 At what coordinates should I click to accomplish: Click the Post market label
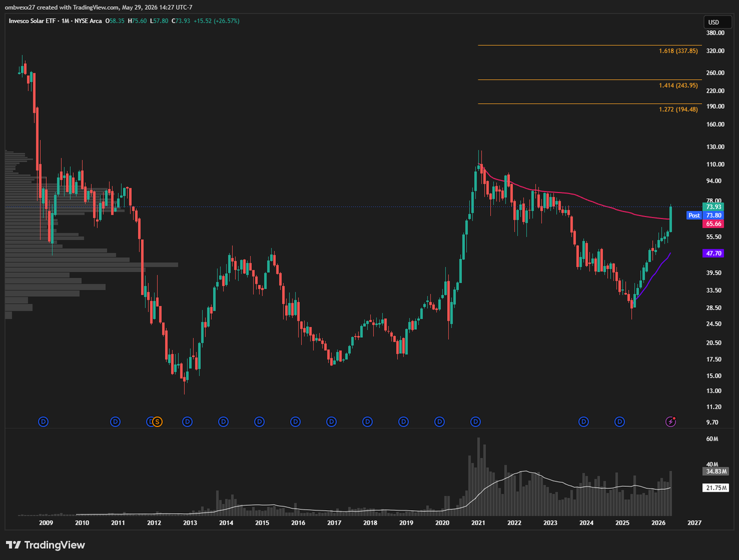[x=694, y=215]
